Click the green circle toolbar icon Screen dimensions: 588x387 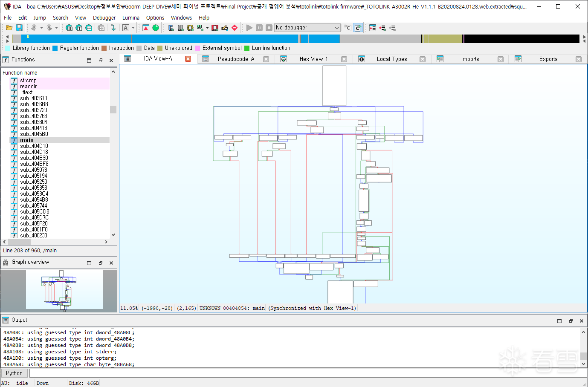coord(156,28)
